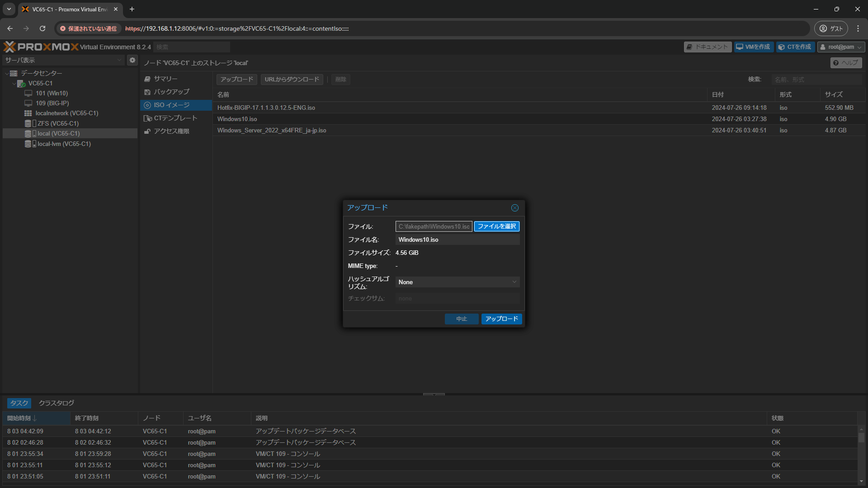This screenshot has width=868, height=488.
Task: Collapse the Datacenter tree node
Action: click(6, 73)
